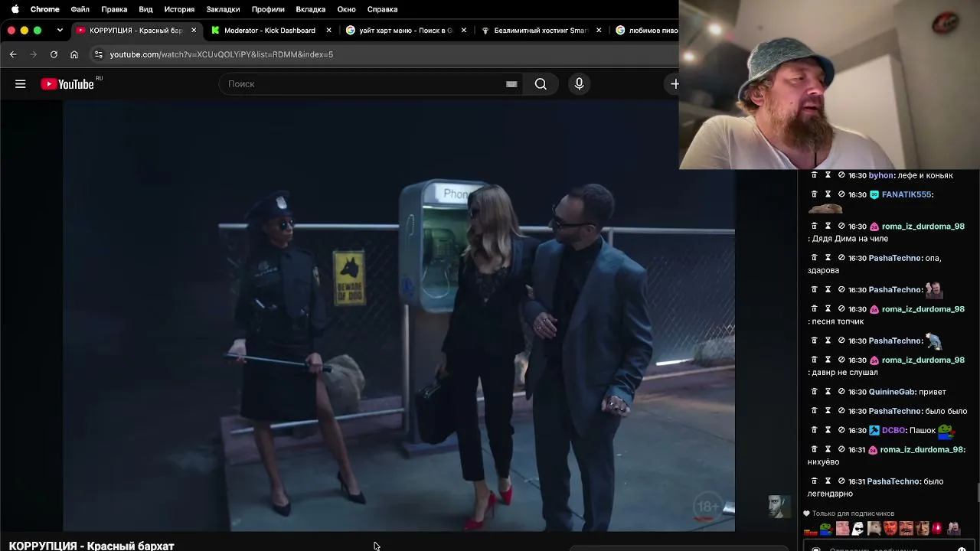The width and height of the screenshot is (980, 551).
Task: Expand the Chrome tab search dropdown
Action: (x=60, y=31)
